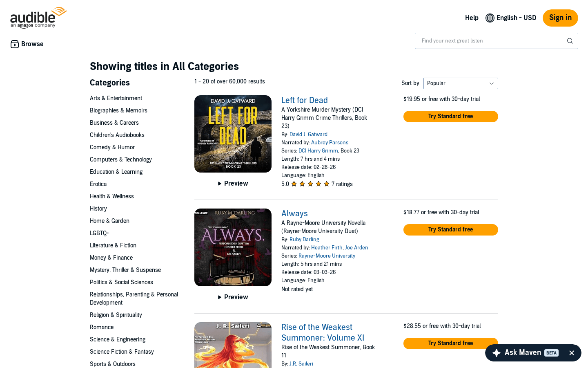Click the star rating for Left for Dead

point(310,184)
